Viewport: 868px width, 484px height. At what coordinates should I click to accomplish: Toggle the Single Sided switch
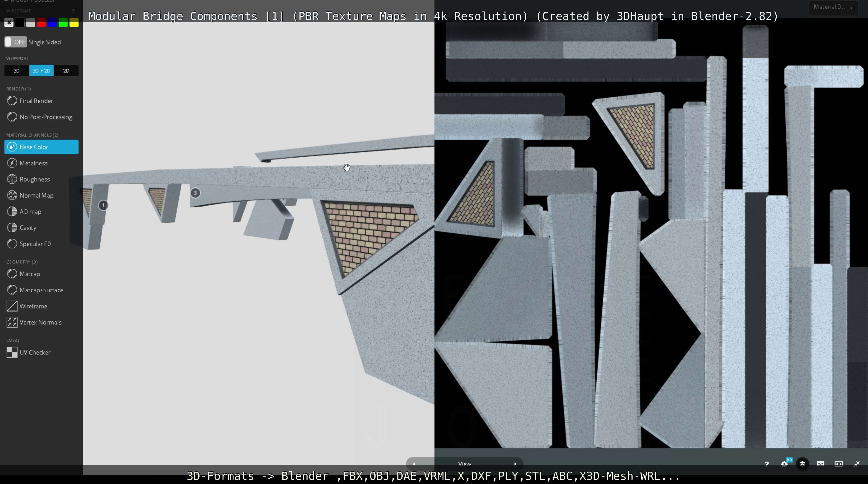[16, 42]
